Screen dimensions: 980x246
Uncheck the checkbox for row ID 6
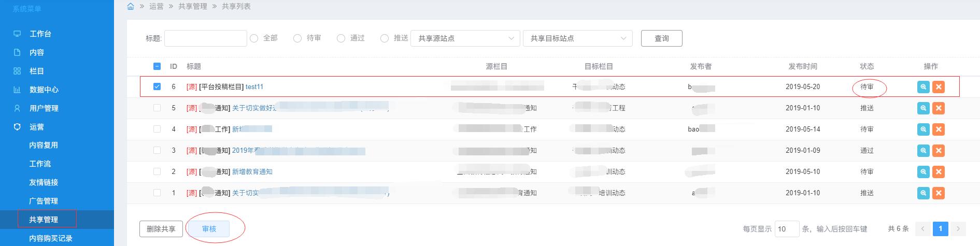point(157,86)
